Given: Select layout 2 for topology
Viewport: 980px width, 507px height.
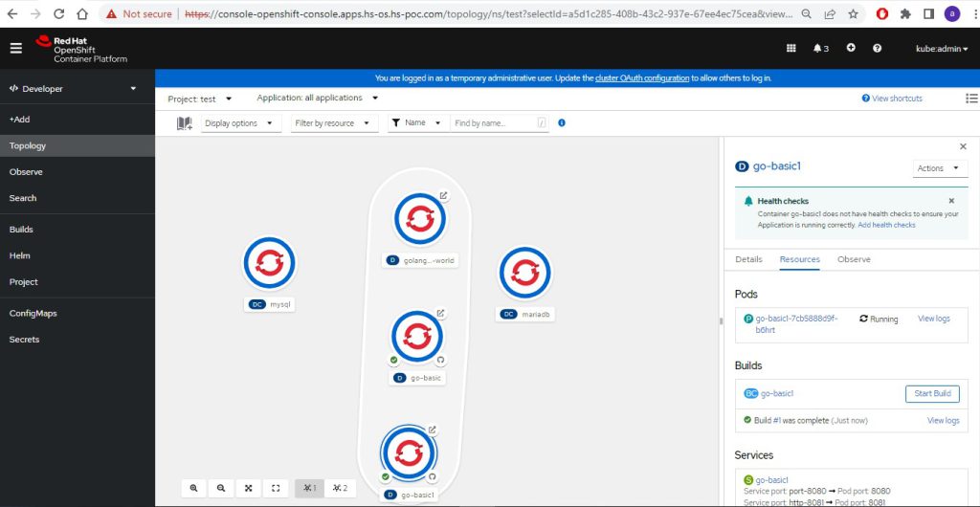Looking at the screenshot, I should [340, 488].
